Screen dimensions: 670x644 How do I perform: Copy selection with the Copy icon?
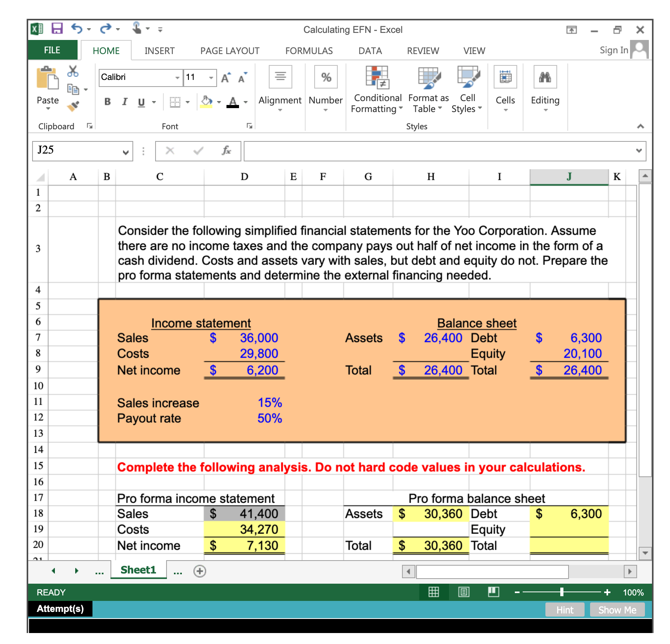point(73,89)
